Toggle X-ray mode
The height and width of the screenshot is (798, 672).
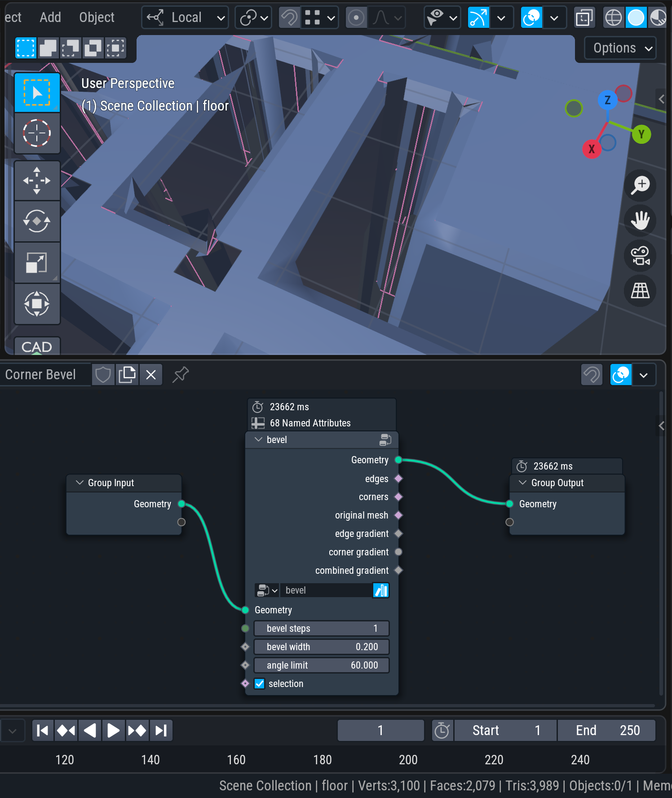coord(584,18)
